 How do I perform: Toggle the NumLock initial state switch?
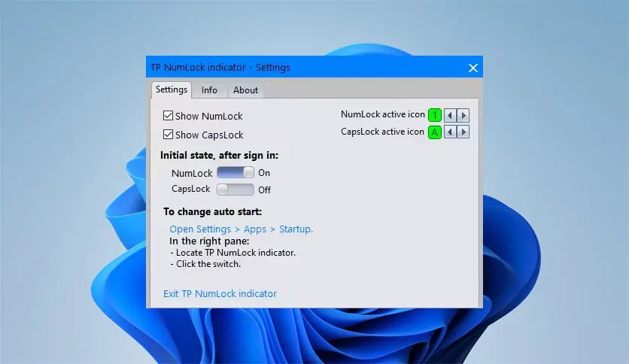tap(235, 172)
